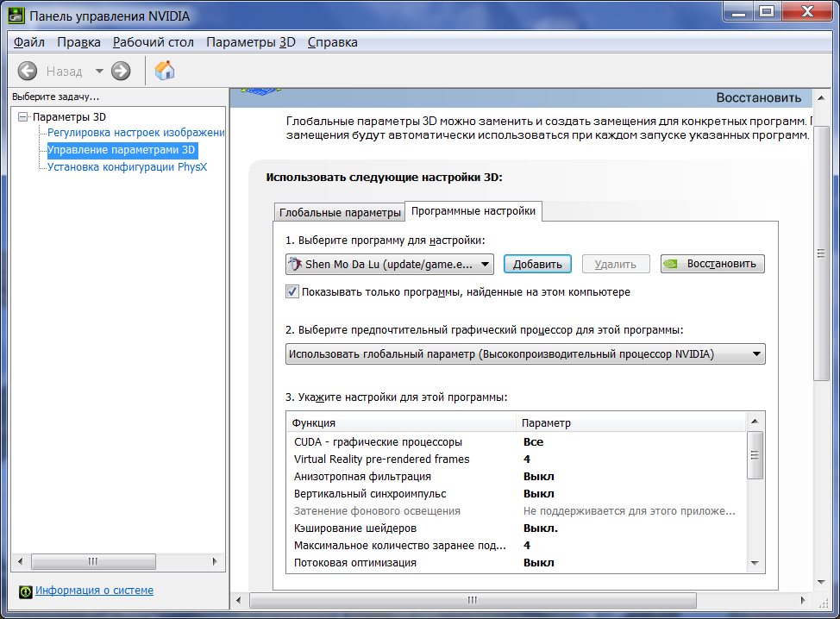Screen dimensions: 840x619
Task: Click the Back arrow navigation icon
Action: (x=28, y=72)
